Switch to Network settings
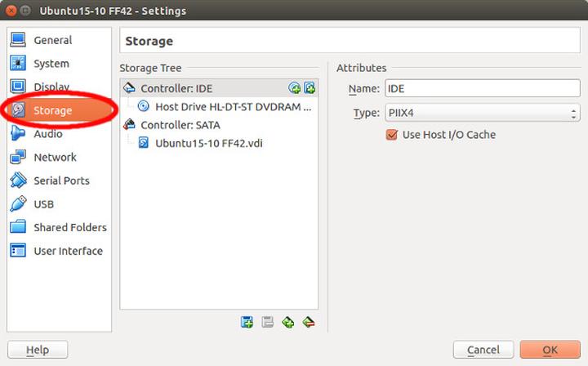This screenshot has height=366, width=588. point(55,157)
